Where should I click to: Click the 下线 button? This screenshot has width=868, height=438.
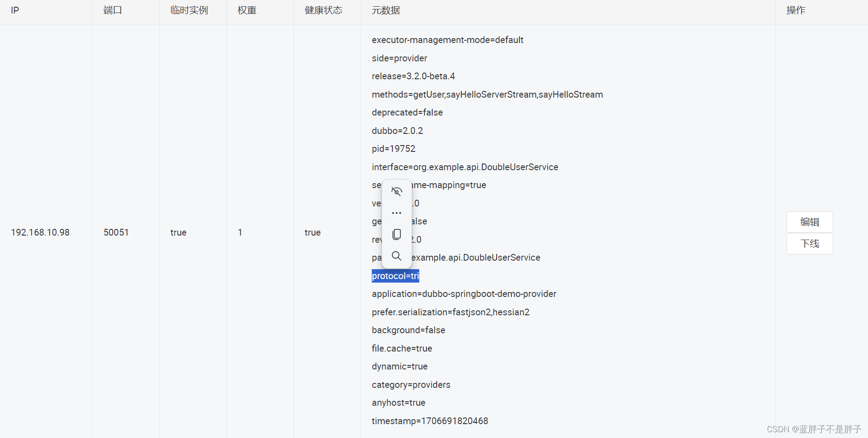click(x=810, y=244)
